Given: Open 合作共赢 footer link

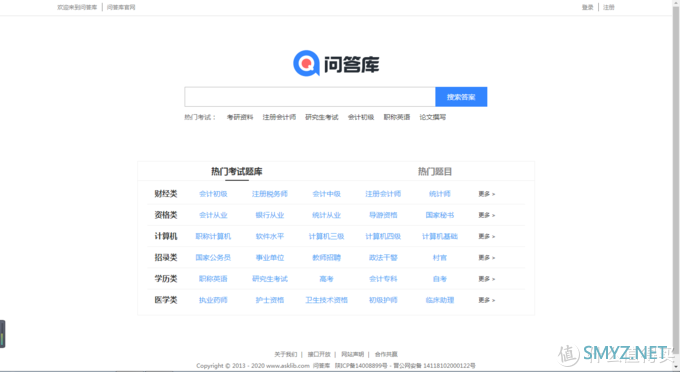Looking at the screenshot, I should (386, 354).
